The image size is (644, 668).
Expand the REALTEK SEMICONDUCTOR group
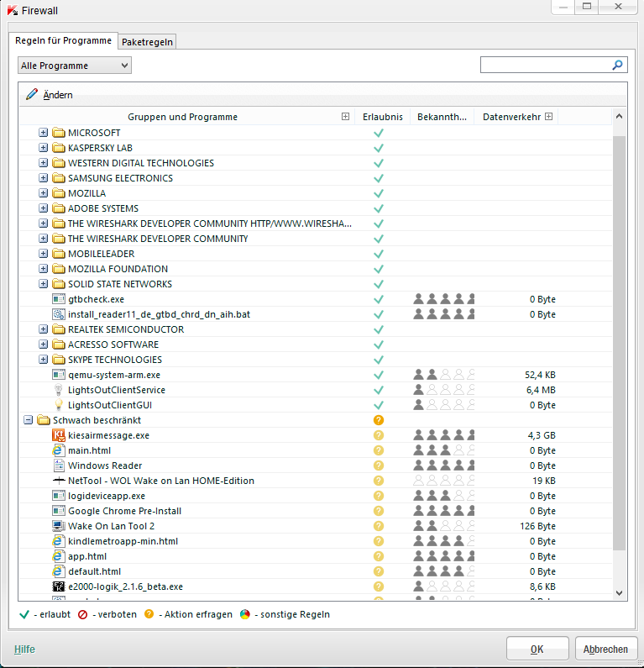43,329
